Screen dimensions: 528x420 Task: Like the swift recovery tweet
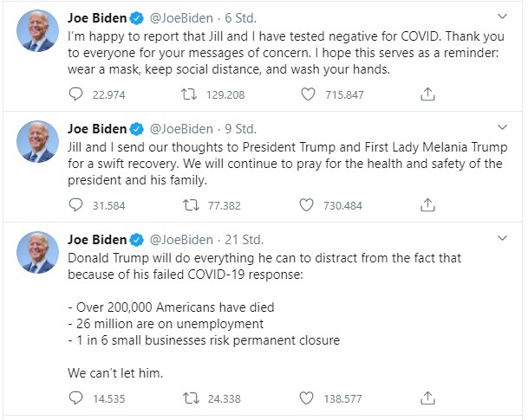[306, 205]
